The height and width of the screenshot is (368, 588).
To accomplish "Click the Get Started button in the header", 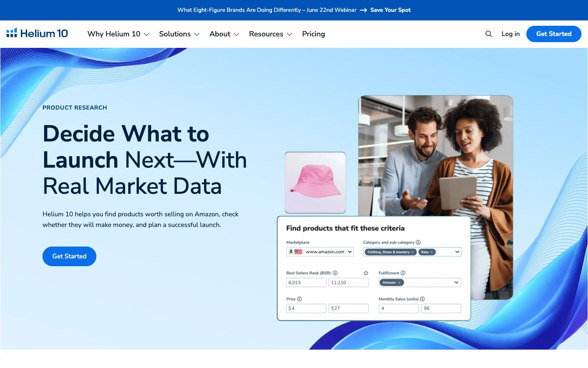I will point(554,34).
